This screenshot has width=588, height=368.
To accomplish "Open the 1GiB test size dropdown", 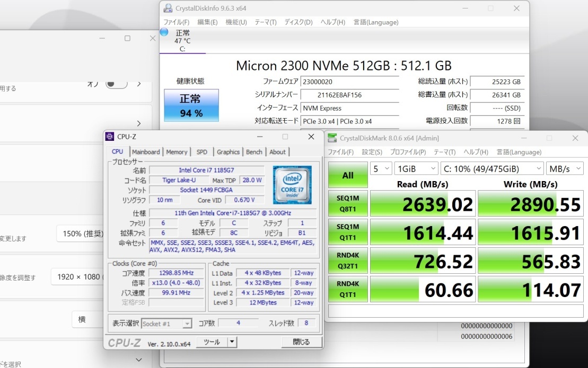I will tap(416, 169).
